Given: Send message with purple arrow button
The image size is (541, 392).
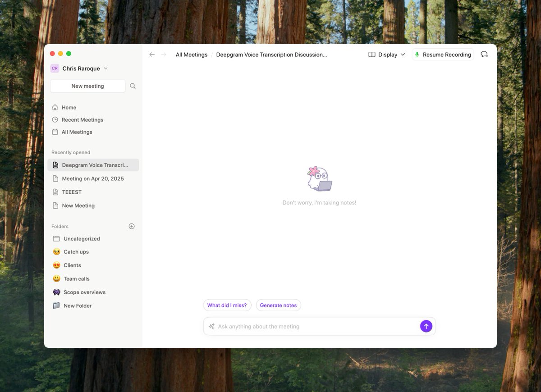Looking at the screenshot, I should coord(426,326).
